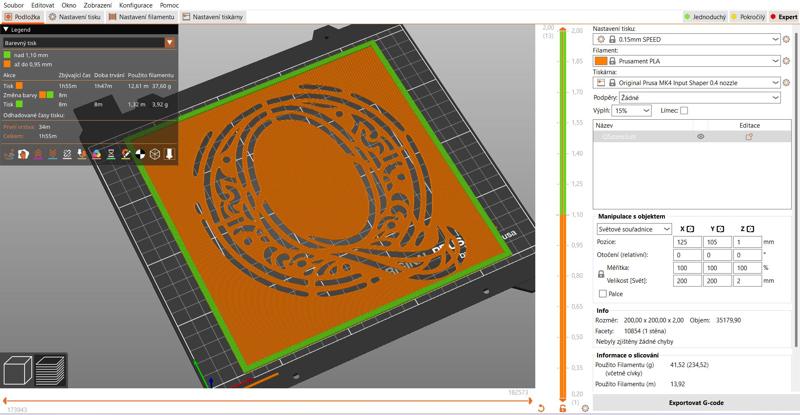Toggle Tool marker icon in legend toolbar
800x415 pixels.
tap(169, 154)
